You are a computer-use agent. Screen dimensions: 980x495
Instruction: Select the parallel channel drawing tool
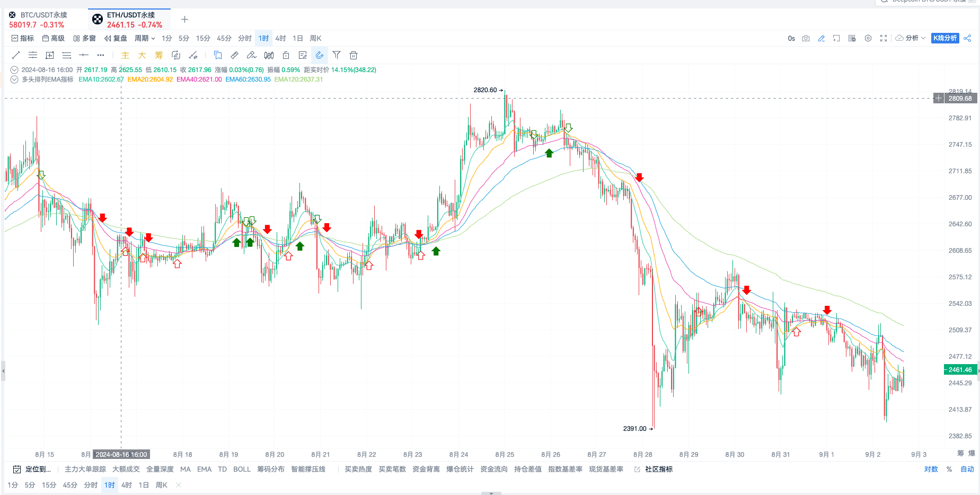click(33, 55)
